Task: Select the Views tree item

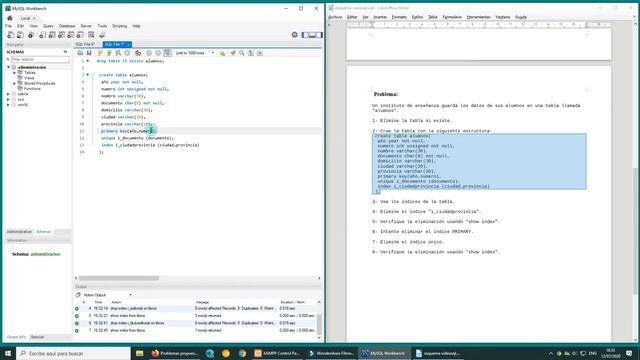Action: click(x=29, y=78)
